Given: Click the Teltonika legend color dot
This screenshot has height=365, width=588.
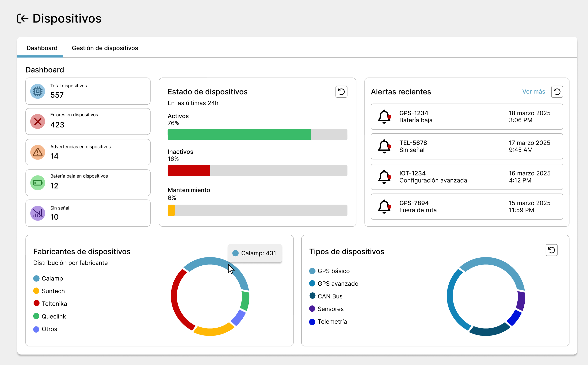Looking at the screenshot, I should 36,303.
